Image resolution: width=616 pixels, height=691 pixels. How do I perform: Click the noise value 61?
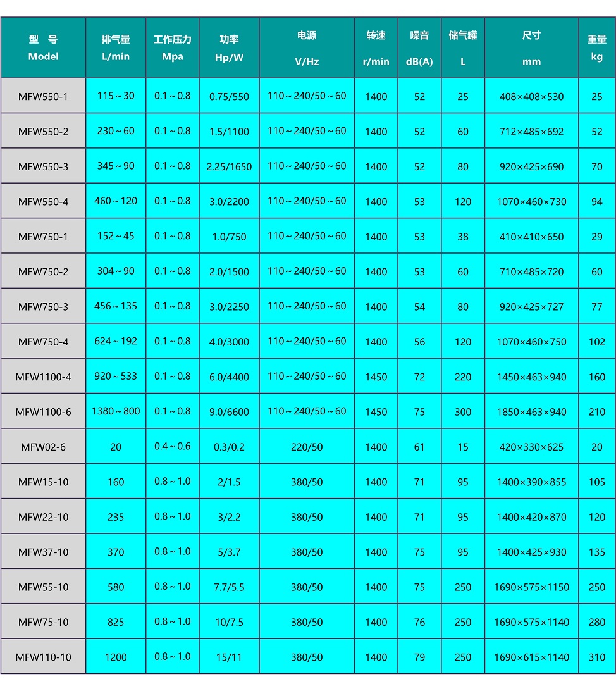coord(419,447)
